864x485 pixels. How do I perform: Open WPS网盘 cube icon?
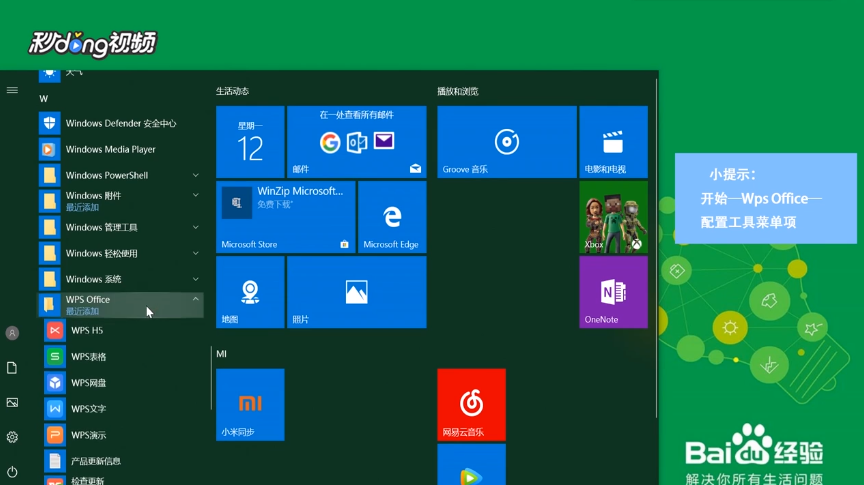[x=55, y=382]
